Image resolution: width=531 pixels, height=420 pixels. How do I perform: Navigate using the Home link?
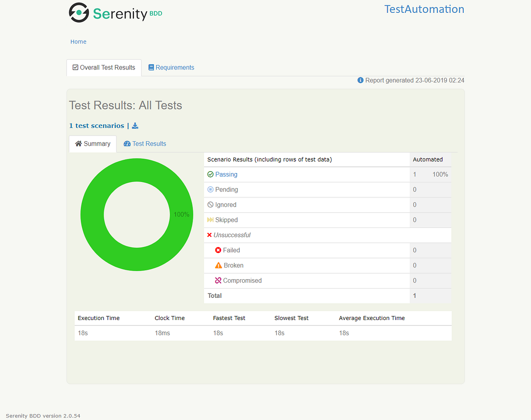point(78,41)
